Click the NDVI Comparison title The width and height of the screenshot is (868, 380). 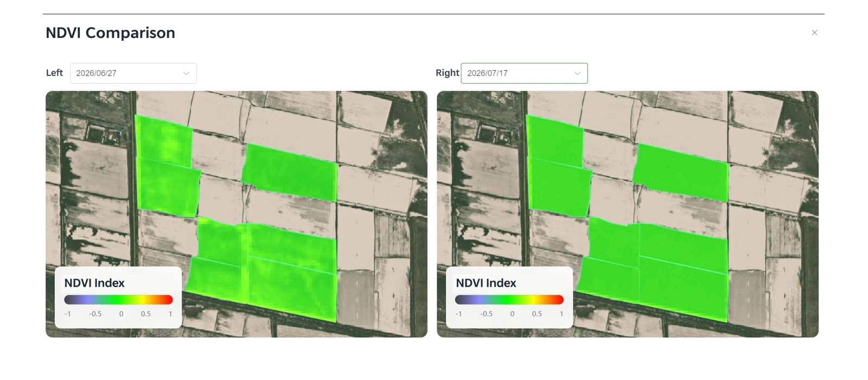point(110,33)
